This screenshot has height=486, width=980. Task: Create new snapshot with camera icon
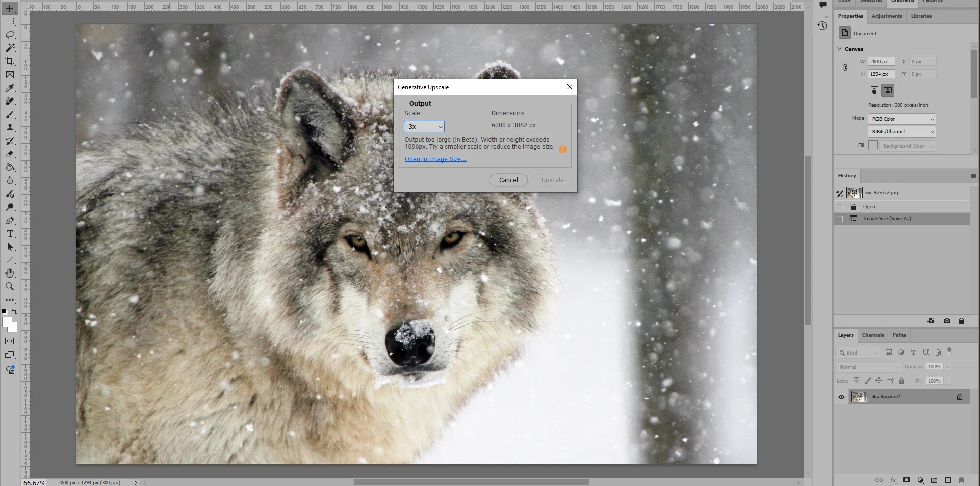tap(947, 321)
